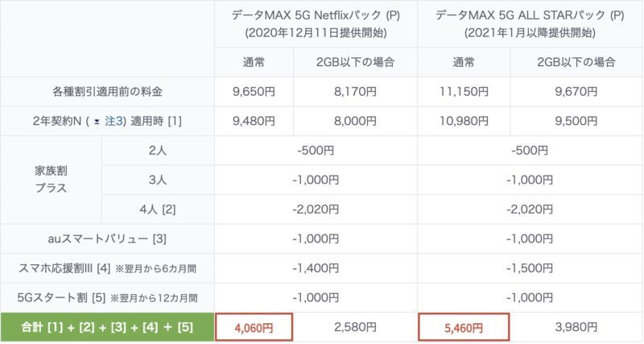644x344 pixels.
Task: Click the データMAX 5G ALL STARパック (P) header
Action: point(530,24)
